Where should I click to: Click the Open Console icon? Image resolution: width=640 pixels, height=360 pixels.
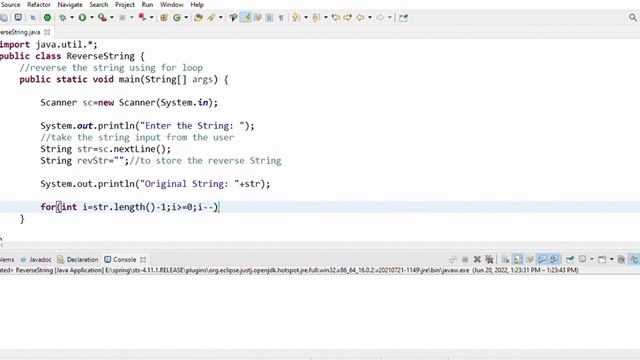(x=602, y=259)
